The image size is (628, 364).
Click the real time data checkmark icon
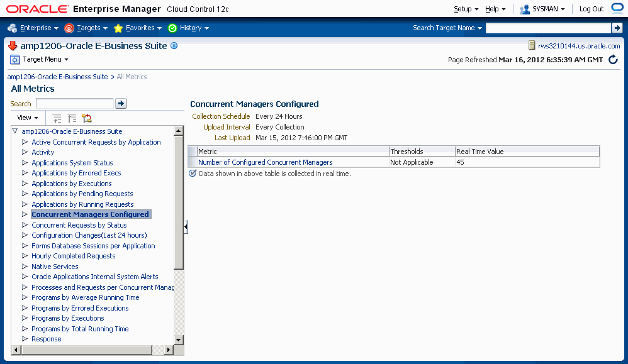click(x=193, y=174)
